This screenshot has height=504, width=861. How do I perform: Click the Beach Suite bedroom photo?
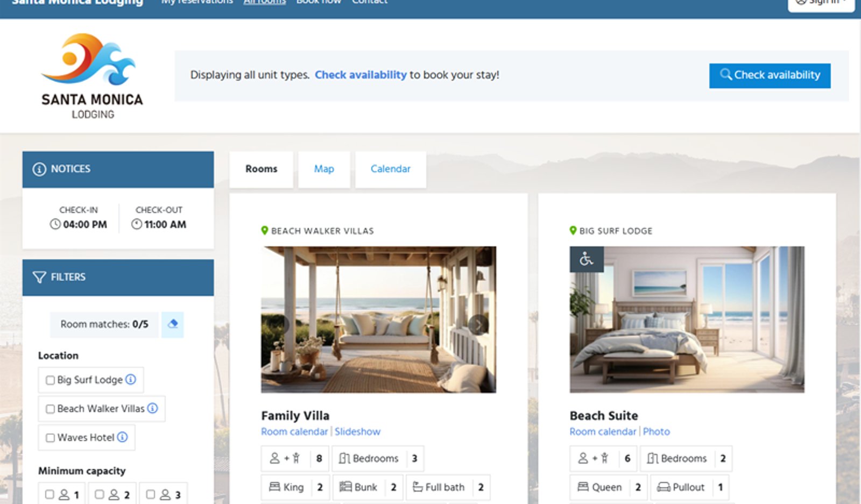pyautogui.click(x=687, y=320)
